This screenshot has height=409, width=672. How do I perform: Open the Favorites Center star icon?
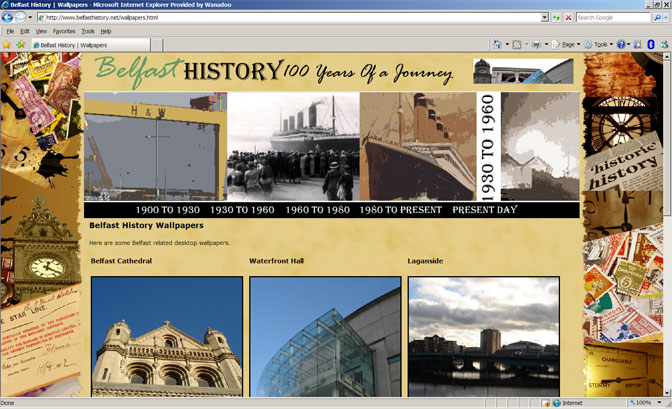(7, 45)
